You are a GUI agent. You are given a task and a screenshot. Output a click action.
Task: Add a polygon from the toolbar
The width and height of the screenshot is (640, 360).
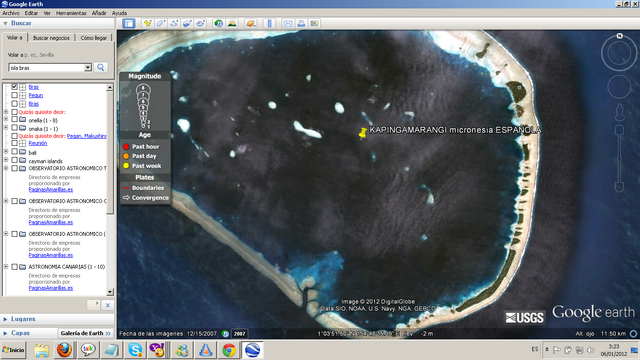pyautogui.click(x=160, y=23)
